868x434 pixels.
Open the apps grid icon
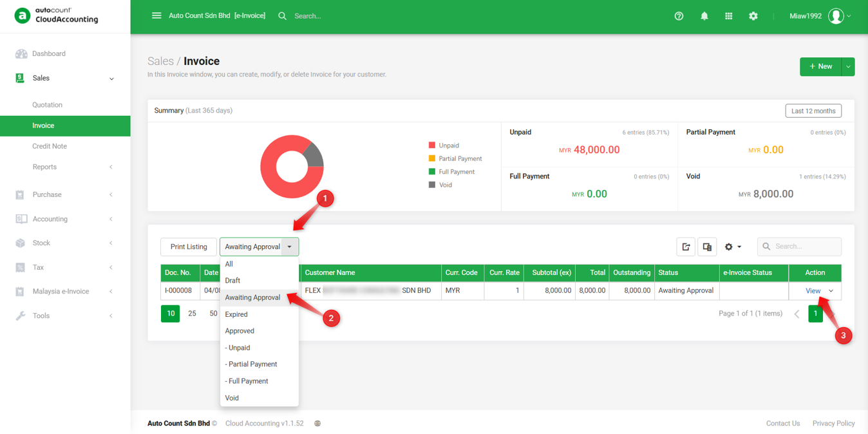point(728,16)
